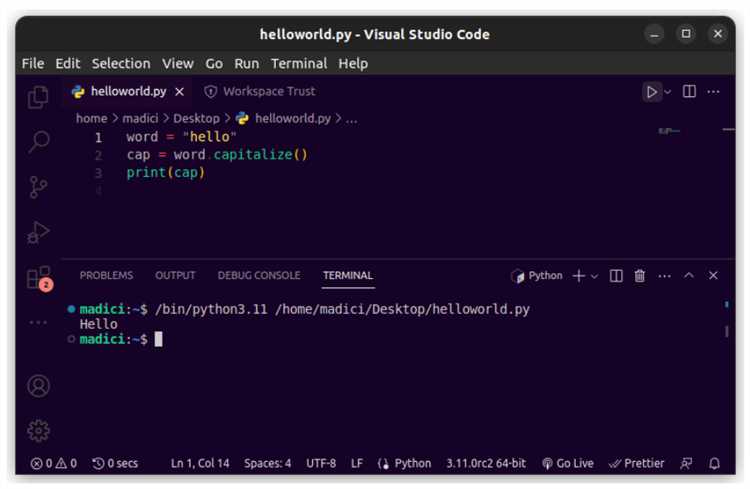Click the editor minimap

click(670, 131)
